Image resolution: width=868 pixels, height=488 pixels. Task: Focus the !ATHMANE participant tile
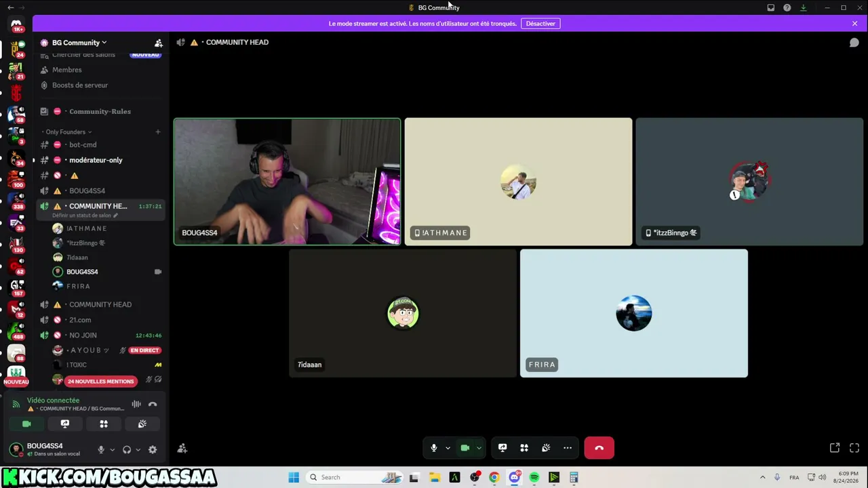pyautogui.click(x=518, y=182)
